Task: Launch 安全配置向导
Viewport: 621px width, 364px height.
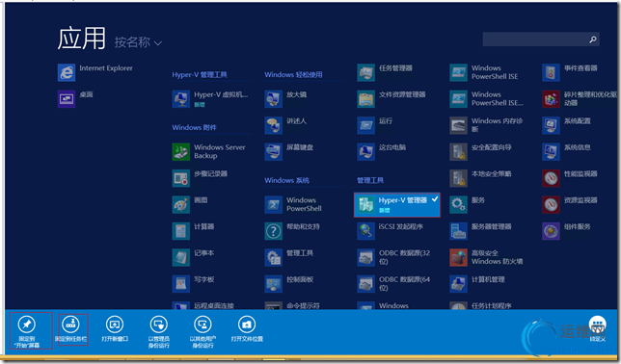Action: pyautogui.click(x=480, y=152)
